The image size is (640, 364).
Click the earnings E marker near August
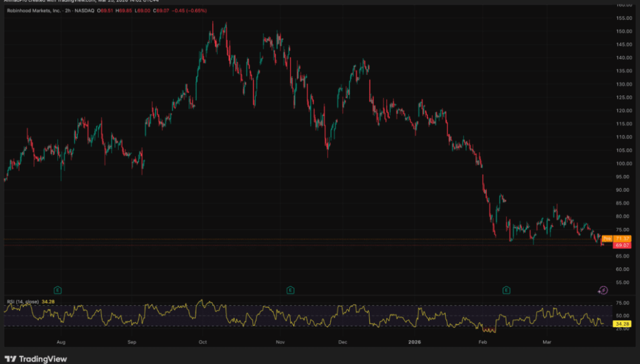pyautogui.click(x=57, y=290)
